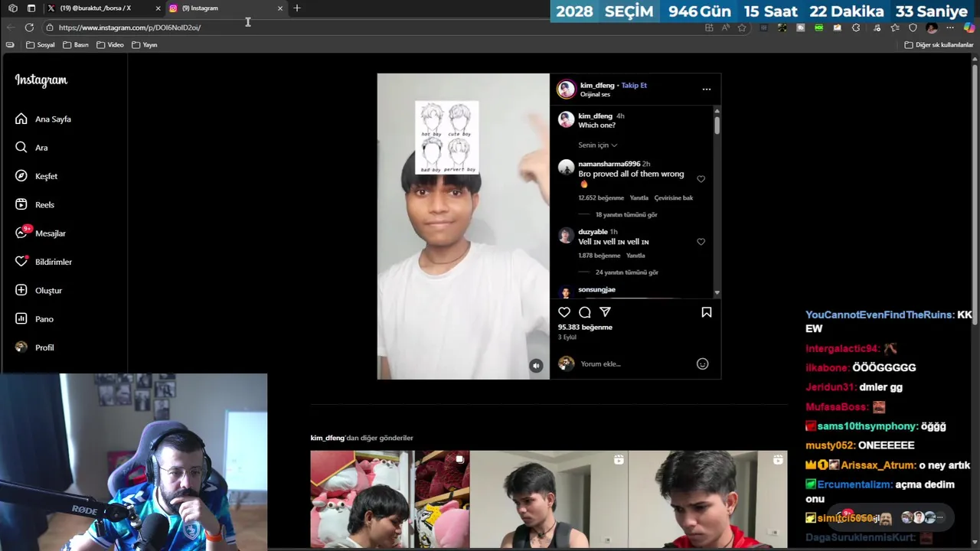Open kim_dfeng profile from post header
The height and width of the screenshot is (551, 980).
click(x=597, y=86)
